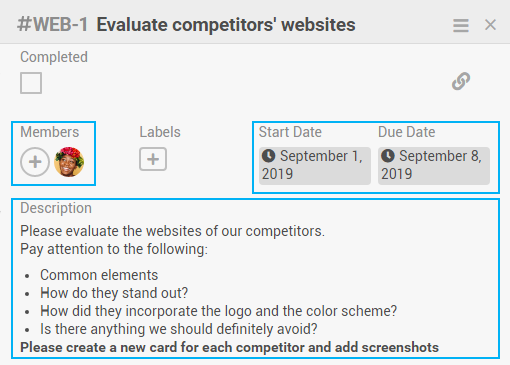Click the clock icon in Due Date
The image size is (510, 365).
click(388, 156)
